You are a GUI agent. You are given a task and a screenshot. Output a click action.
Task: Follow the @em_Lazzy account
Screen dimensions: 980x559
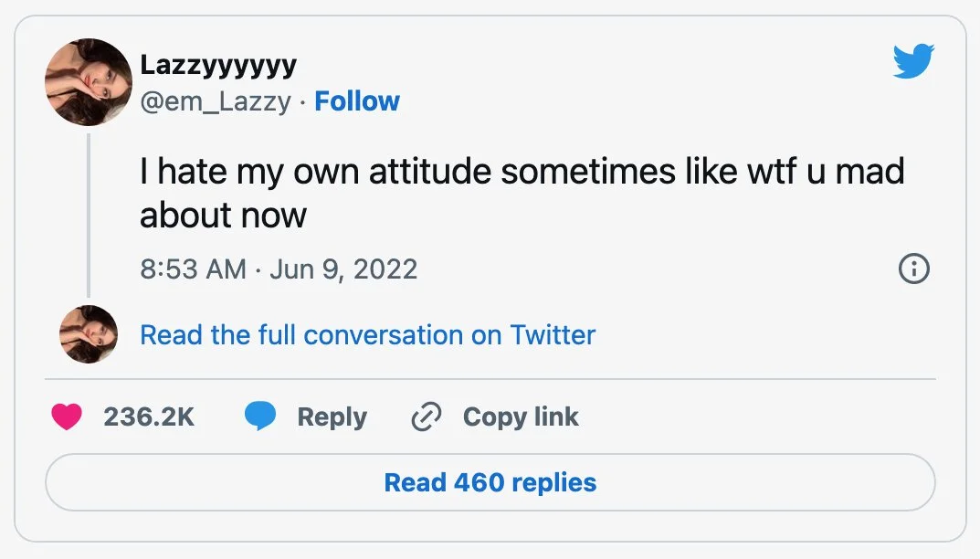356,101
